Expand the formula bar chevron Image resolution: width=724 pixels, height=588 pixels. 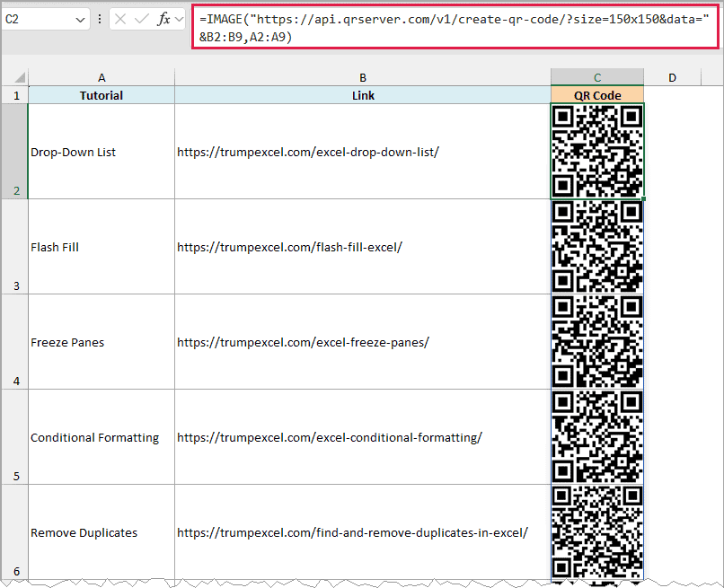(180, 20)
